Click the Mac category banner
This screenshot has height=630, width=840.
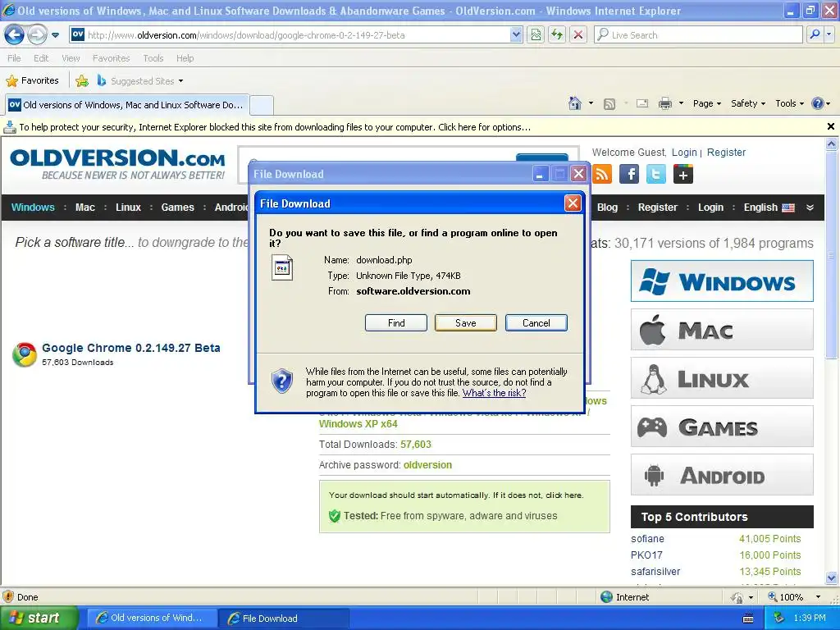[722, 330]
